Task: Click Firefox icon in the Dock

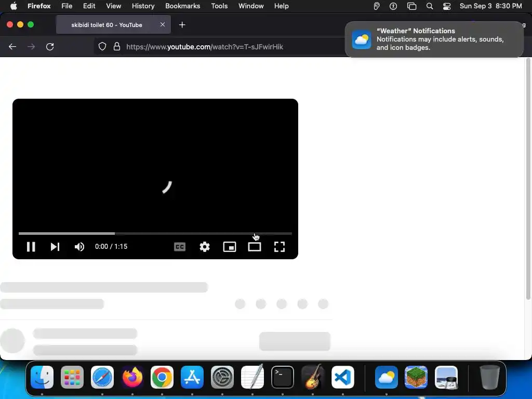Action: click(x=132, y=377)
